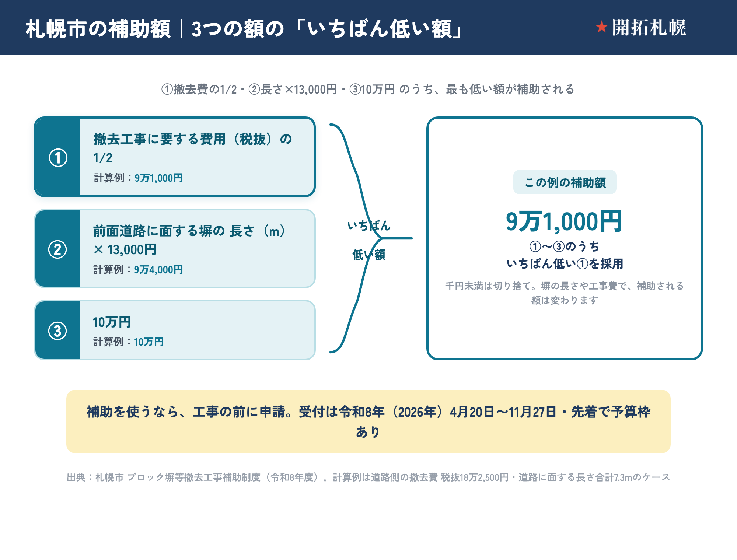Click the 10万円 heading in card three
The width and height of the screenshot is (737, 560).
pos(112,322)
